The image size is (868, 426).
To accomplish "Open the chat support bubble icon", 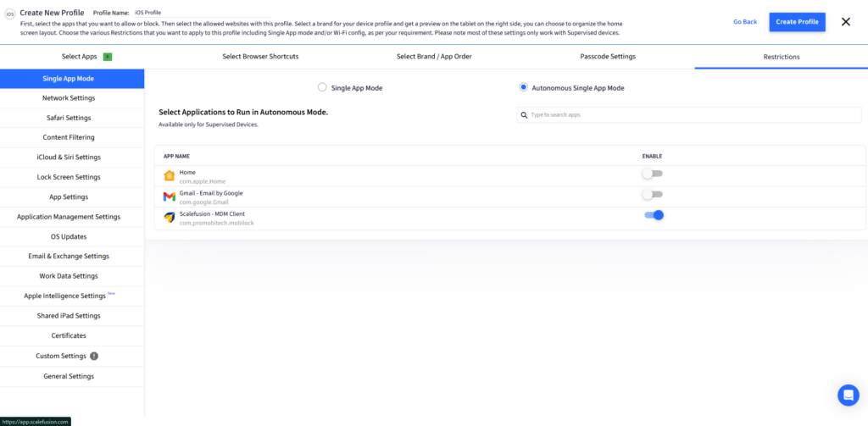I will coord(848,395).
